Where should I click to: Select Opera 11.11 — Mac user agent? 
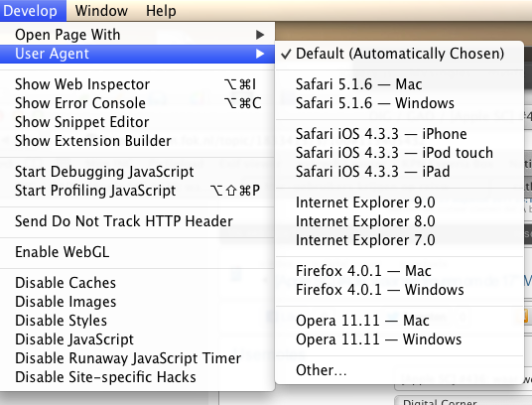tap(399, 321)
